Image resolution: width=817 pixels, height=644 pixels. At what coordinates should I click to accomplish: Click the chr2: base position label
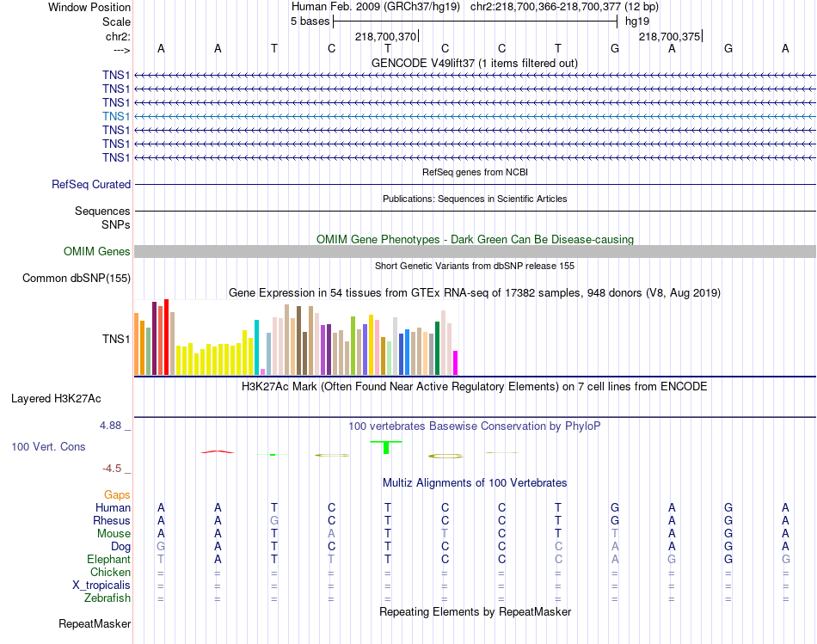pyautogui.click(x=118, y=36)
